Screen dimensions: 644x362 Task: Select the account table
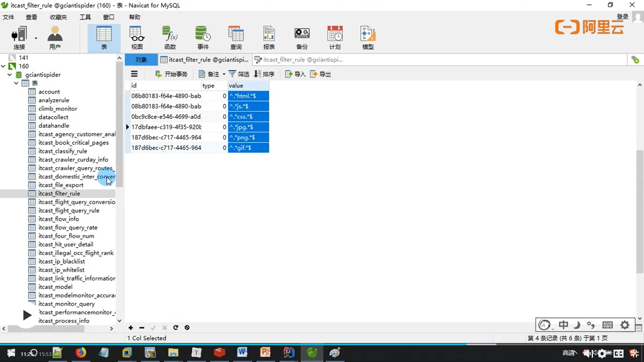[x=49, y=92]
